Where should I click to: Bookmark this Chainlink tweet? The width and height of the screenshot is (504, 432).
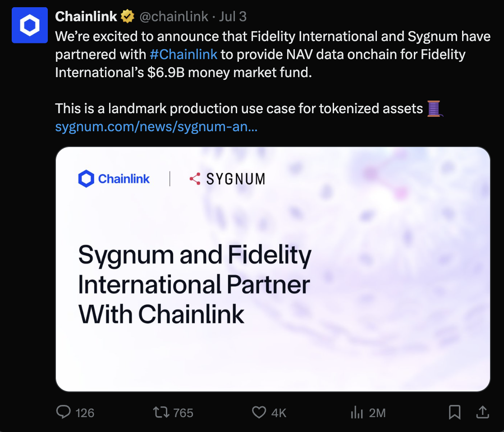[454, 413]
